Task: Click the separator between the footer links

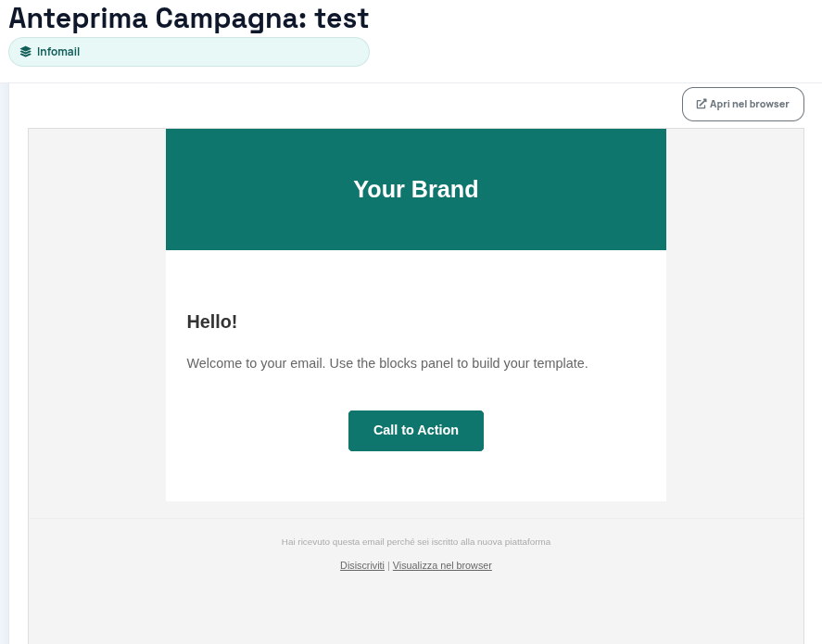Action: (388, 565)
